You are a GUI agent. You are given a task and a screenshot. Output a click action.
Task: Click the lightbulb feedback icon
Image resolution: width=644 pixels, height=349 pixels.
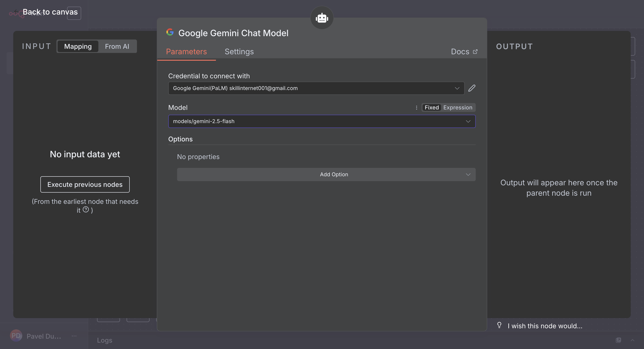click(x=499, y=325)
